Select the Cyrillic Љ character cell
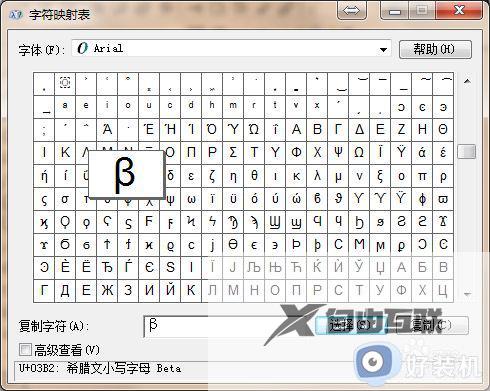This screenshot has width=490, height=391. pos(254,268)
